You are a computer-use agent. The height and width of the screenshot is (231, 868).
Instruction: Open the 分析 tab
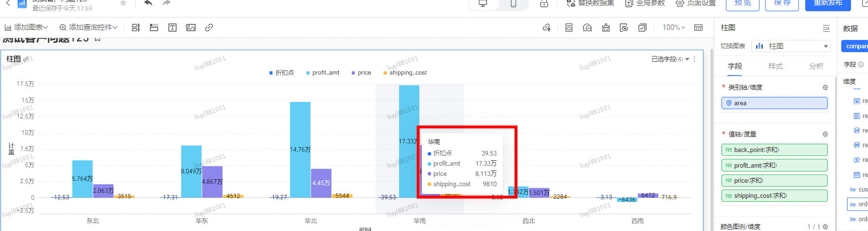point(816,66)
